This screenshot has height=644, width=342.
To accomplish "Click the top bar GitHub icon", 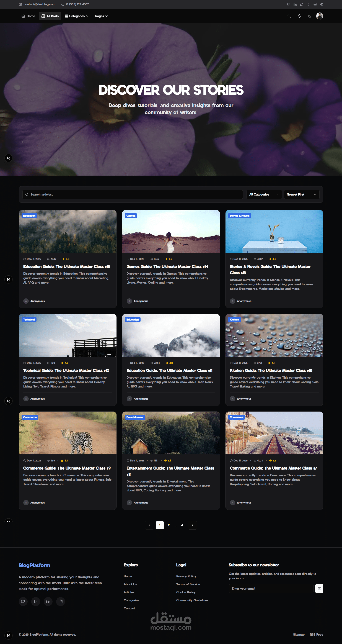I will 288,4.
